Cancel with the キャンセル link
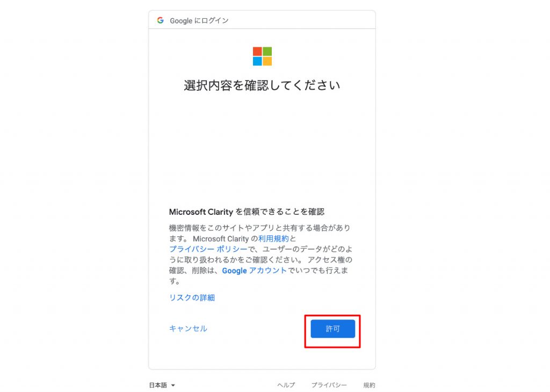This screenshot has width=550, height=392. tap(188, 329)
